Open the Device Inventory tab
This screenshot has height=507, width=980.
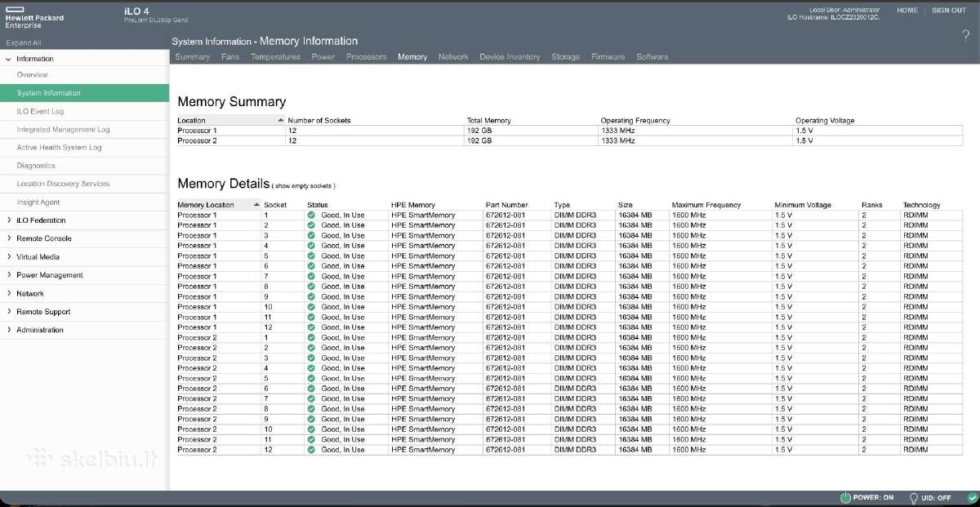[510, 57]
